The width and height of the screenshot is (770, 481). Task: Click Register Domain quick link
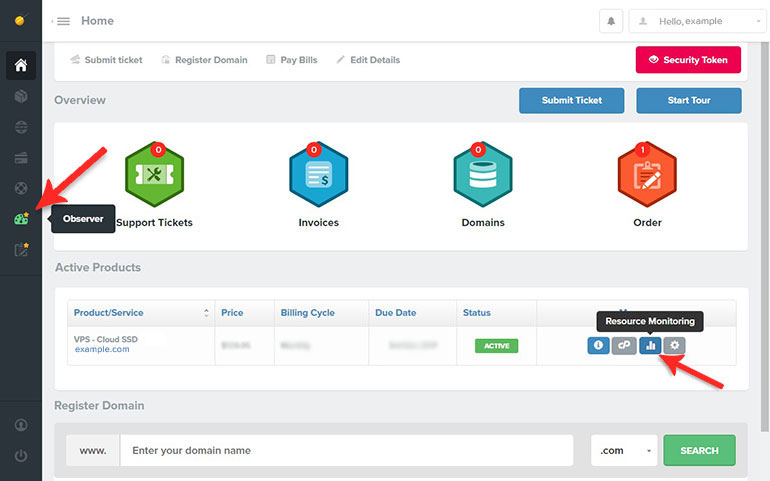(204, 60)
